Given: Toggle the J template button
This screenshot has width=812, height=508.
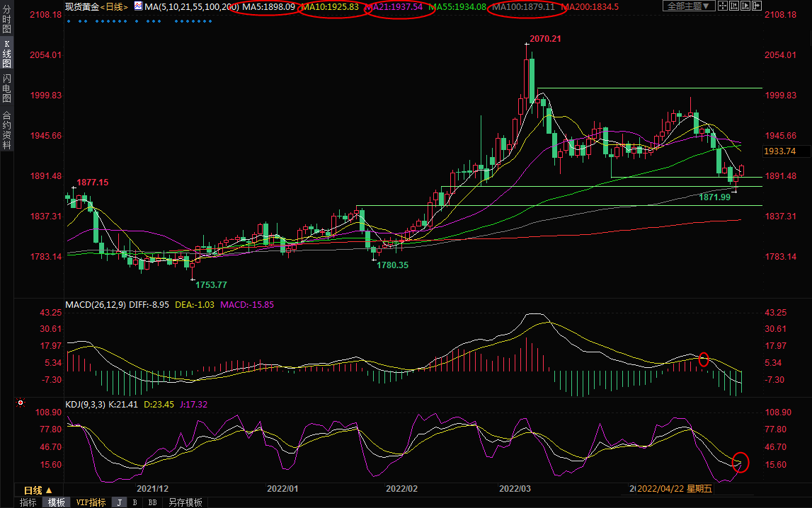Looking at the screenshot, I should point(120,502).
